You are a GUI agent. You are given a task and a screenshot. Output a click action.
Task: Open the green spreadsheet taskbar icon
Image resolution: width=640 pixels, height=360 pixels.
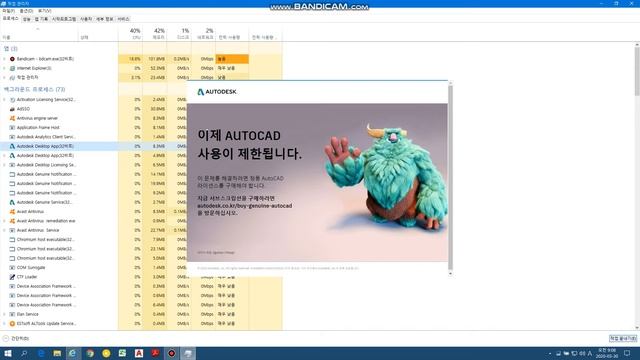(x=122, y=353)
